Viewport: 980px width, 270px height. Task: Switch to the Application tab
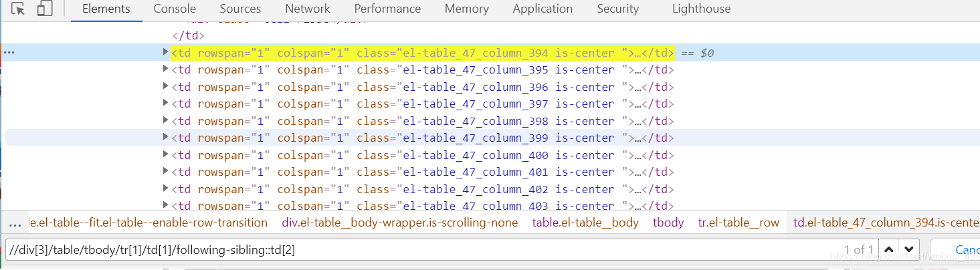[543, 9]
